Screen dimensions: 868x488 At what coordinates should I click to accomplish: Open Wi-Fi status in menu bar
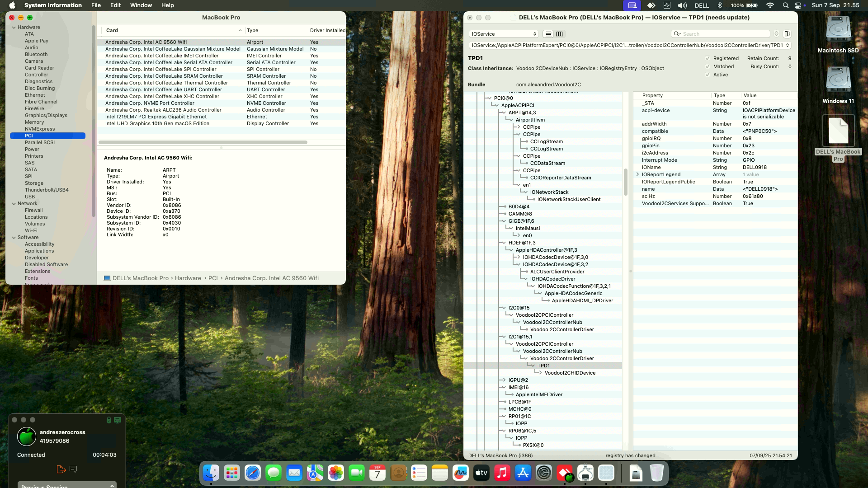tap(770, 5)
